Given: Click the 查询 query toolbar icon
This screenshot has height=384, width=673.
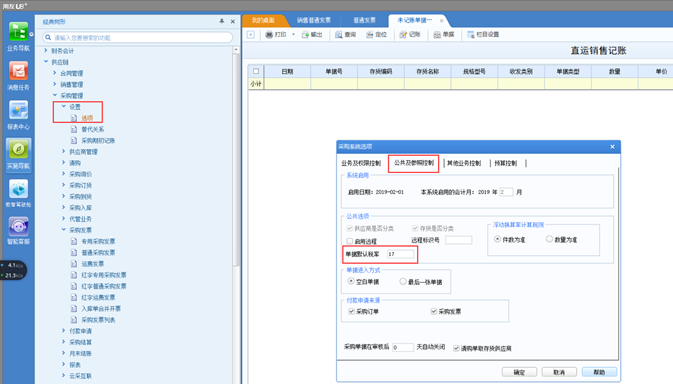Looking at the screenshot, I should click(339, 34).
